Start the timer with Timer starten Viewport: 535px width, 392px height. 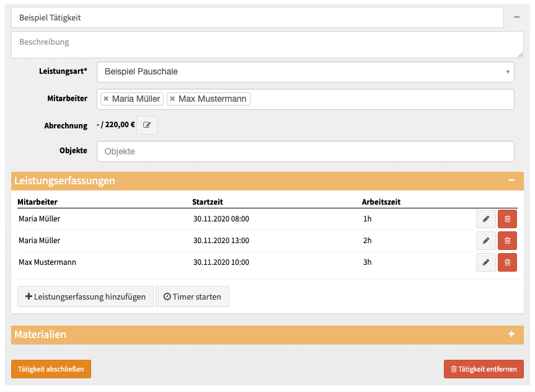point(192,296)
